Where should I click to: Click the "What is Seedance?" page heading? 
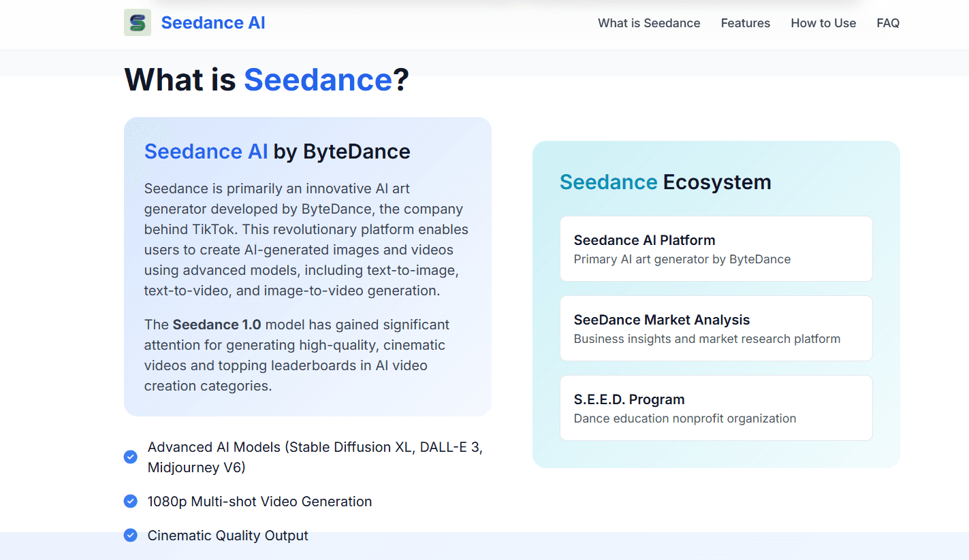[x=266, y=80]
